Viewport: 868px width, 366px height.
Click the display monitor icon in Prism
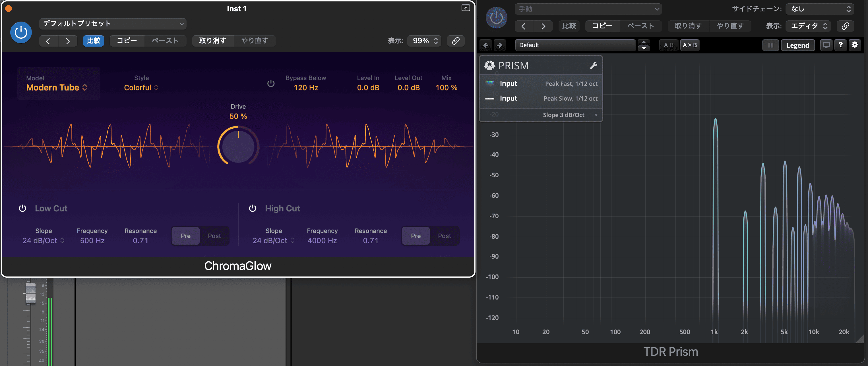tap(826, 45)
